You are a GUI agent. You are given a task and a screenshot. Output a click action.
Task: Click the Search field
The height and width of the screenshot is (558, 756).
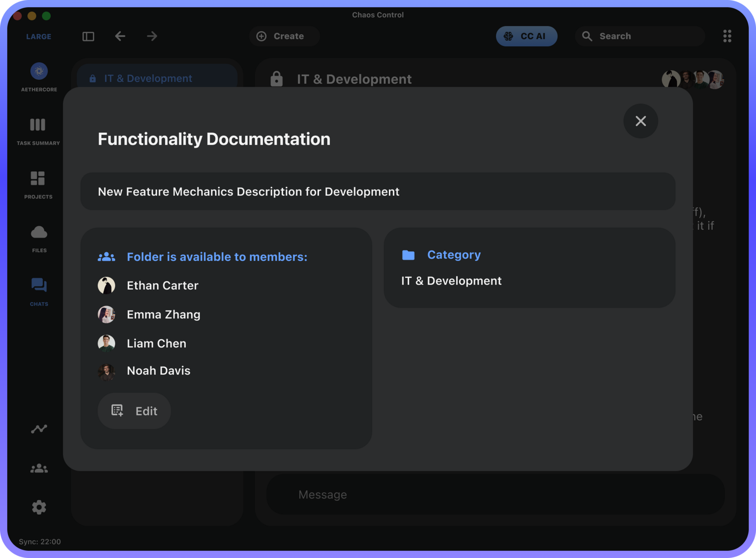tap(639, 36)
